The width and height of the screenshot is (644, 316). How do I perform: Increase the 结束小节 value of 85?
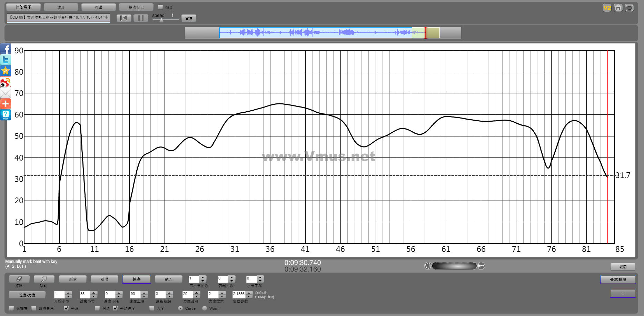[94, 293]
